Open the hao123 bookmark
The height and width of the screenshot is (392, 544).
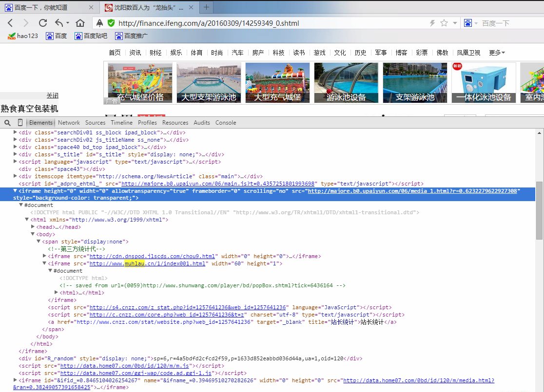(23, 36)
